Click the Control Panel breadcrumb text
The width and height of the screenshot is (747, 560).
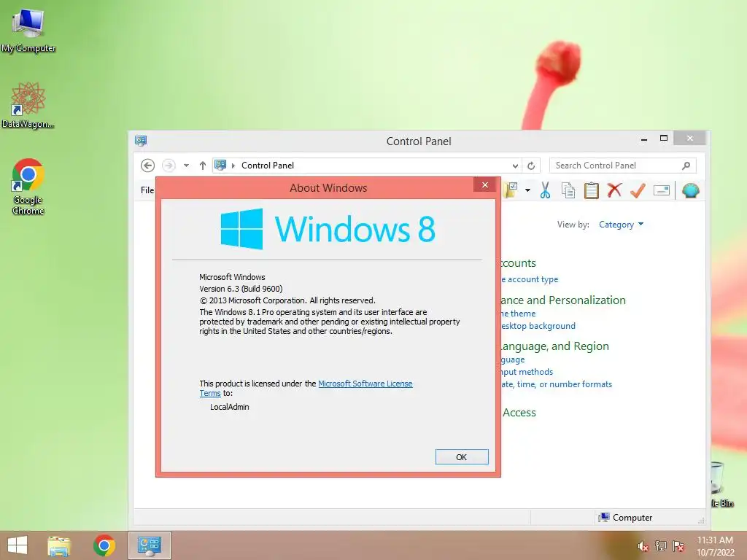coord(267,166)
